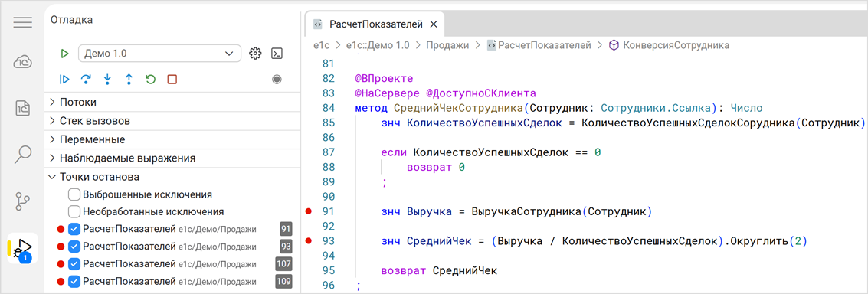Screen dimensions: 868x294
Task: Open the launch configuration gear settings
Action: point(254,53)
